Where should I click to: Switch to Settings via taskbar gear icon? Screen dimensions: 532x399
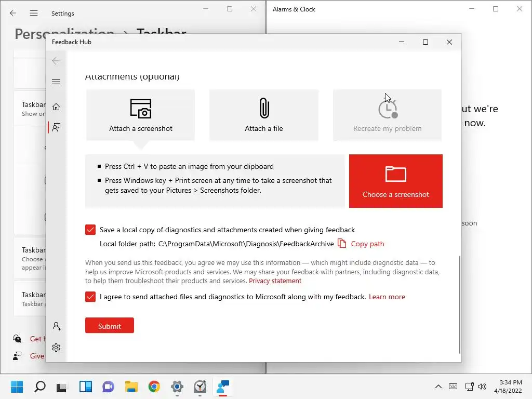click(177, 387)
